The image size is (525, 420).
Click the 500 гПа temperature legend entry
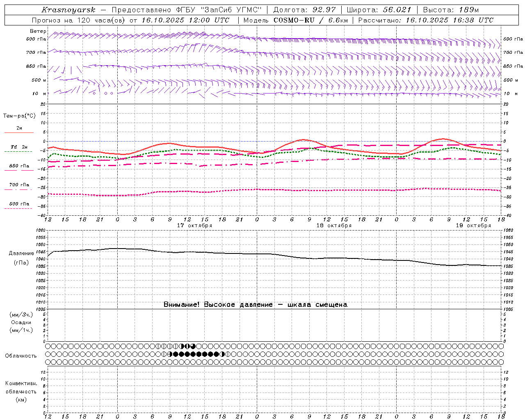tap(19, 204)
